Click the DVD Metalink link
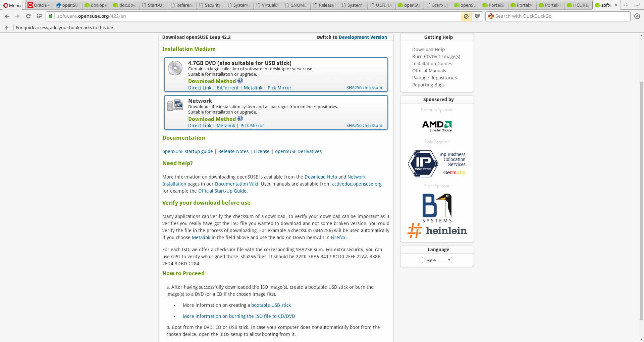Image resolution: width=644 pixels, height=342 pixels. coord(253,88)
